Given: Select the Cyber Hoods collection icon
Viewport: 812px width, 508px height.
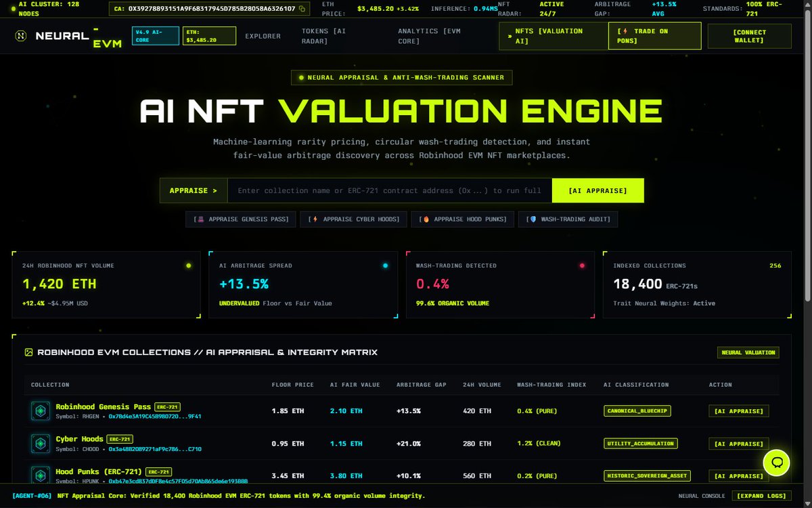Looking at the screenshot, I should pyautogui.click(x=41, y=444).
